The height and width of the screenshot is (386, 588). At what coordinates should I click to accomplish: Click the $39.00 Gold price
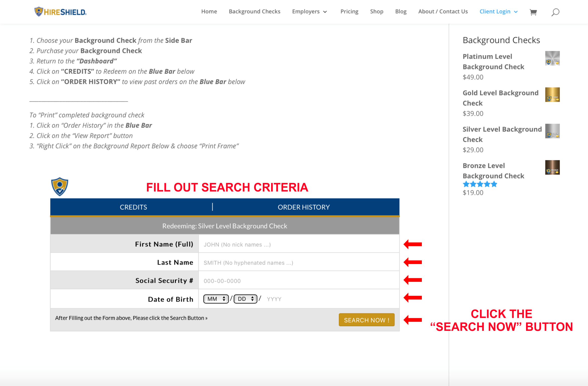point(473,114)
